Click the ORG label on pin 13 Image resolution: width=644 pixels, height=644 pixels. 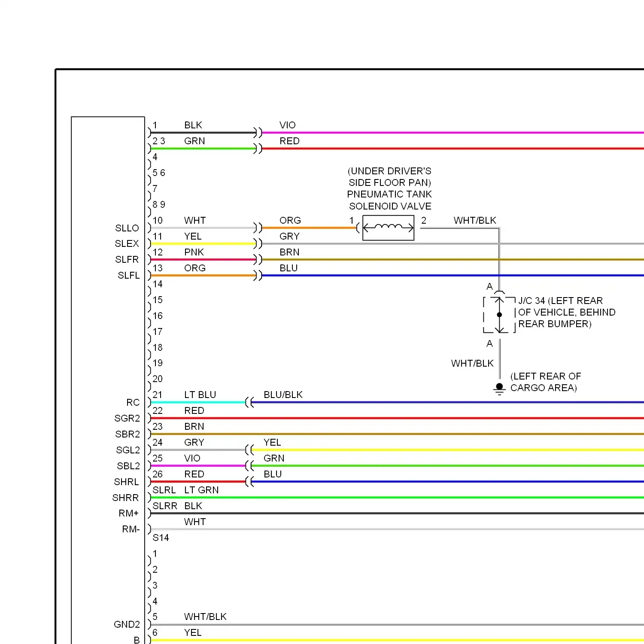[x=195, y=268]
